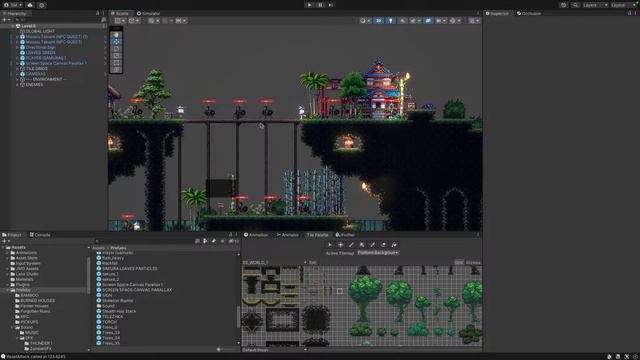Image resolution: width=640 pixels, height=360 pixels.
Task: Select the BURNED HOUSES folder
Action: (37, 300)
